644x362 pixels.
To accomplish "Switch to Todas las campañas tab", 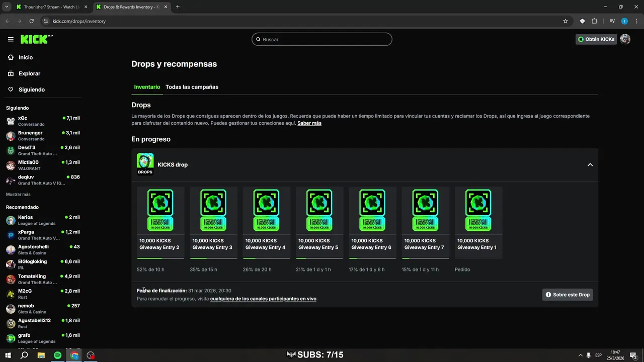I will coord(192,87).
